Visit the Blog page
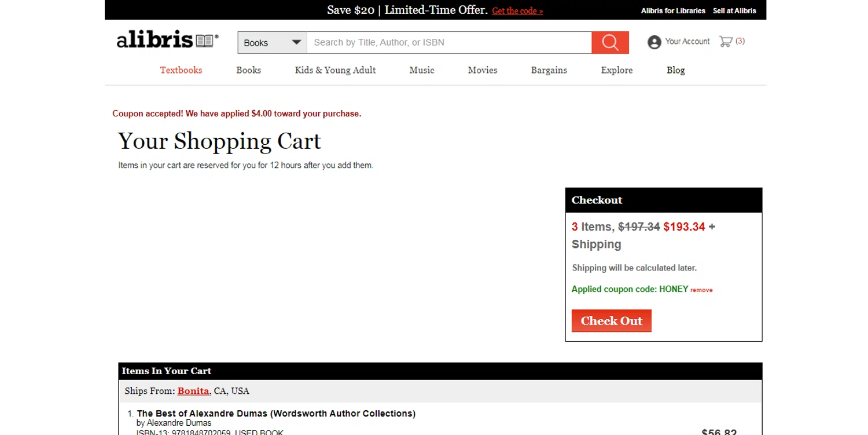868x435 pixels. click(x=675, y=70)
